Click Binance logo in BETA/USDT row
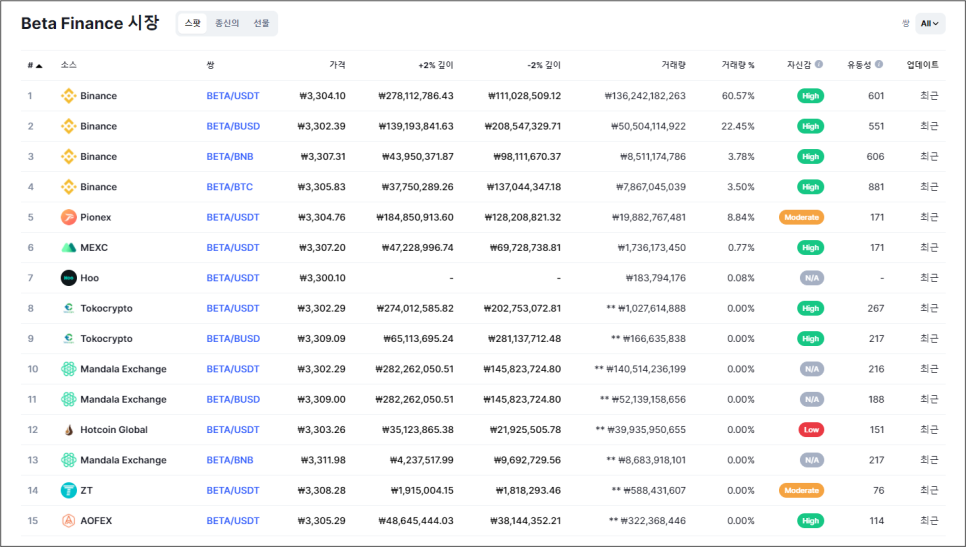 point(68,95)
